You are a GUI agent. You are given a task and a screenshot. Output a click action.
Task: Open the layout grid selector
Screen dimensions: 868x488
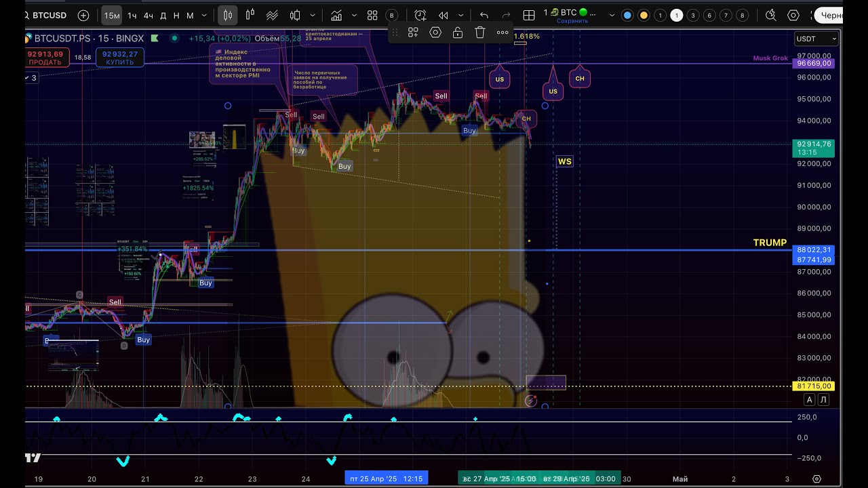(x=530, y=15)
